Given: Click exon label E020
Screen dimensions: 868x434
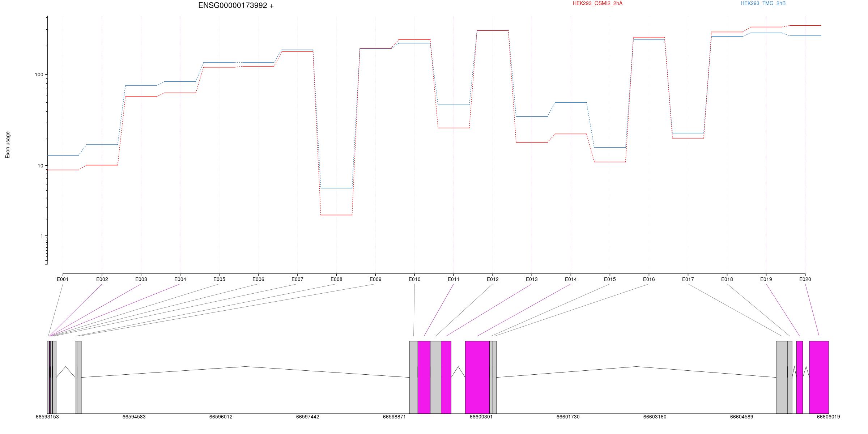Looking at the screenshot, I should point(805,279).
